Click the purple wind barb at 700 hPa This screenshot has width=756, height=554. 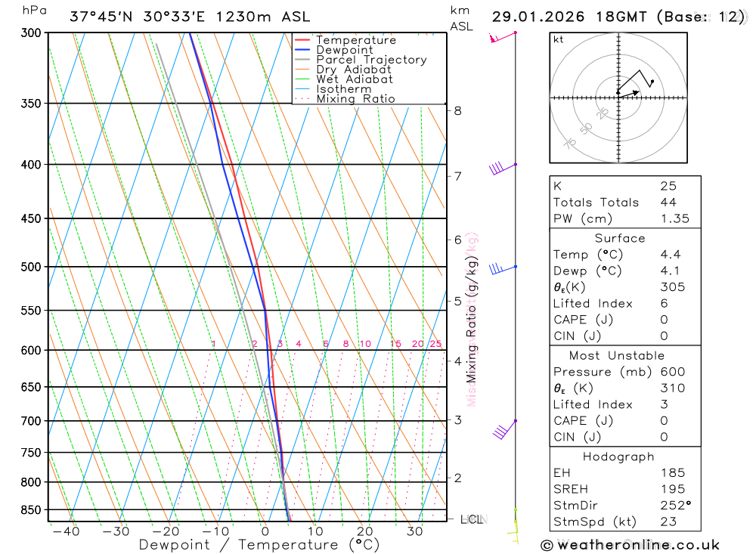point(504,429)
